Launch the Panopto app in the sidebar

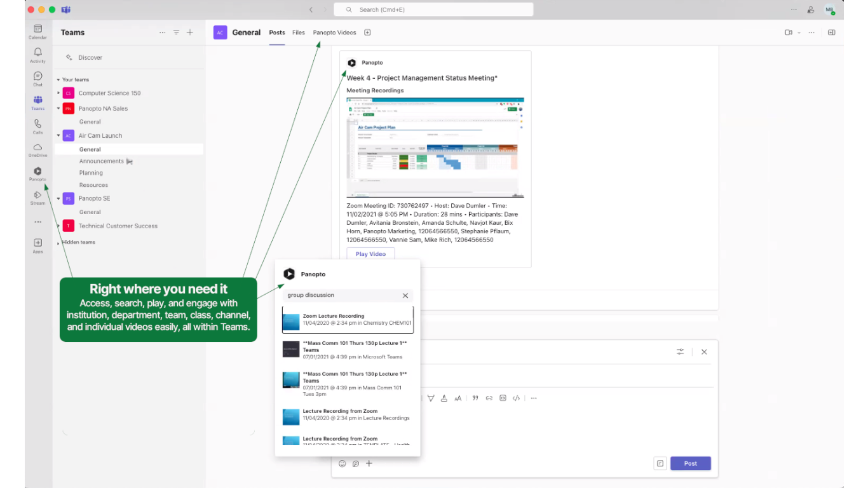tap(37, 173)
